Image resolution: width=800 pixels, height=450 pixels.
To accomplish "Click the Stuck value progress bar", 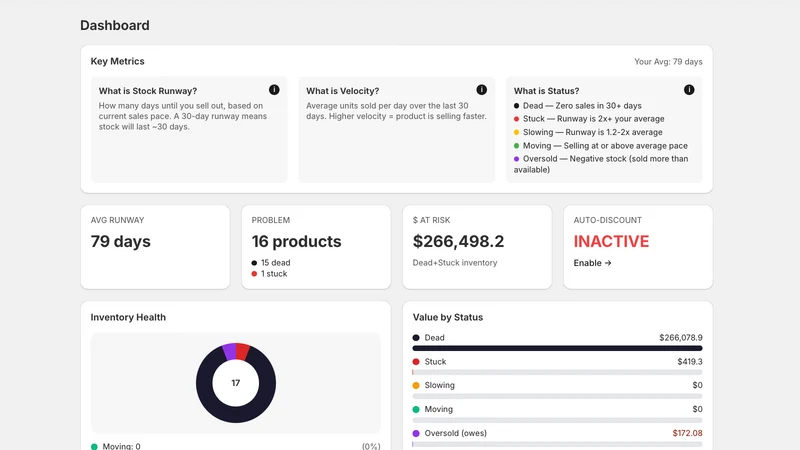I will pos(557,372).
